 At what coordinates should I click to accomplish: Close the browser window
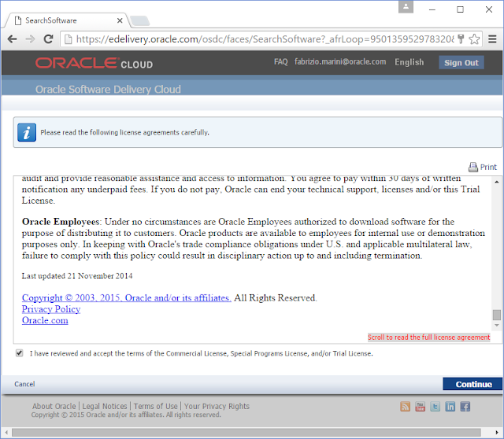pyautogui.click(x=489, y=9)
